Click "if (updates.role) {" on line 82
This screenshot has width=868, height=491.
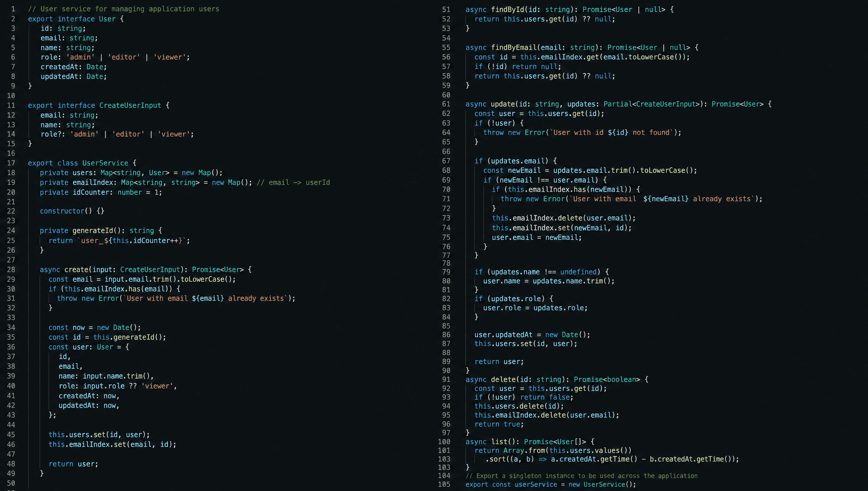[x=514, y=299]
